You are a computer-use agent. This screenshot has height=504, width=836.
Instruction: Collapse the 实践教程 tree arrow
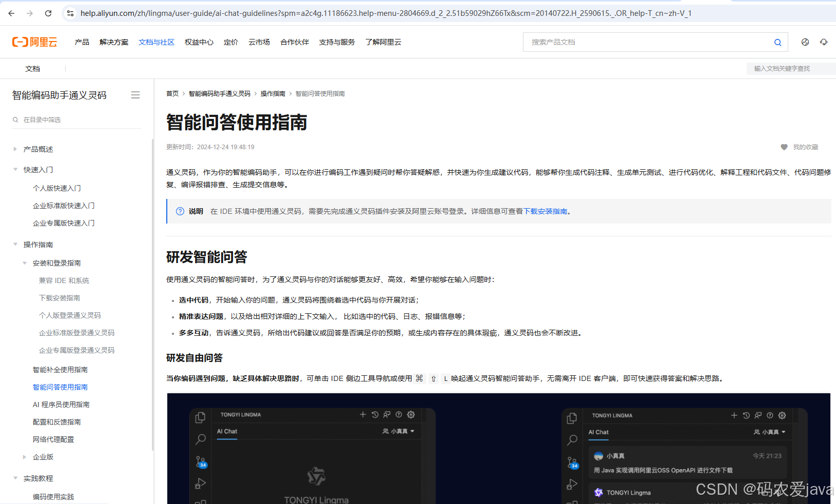15,478
